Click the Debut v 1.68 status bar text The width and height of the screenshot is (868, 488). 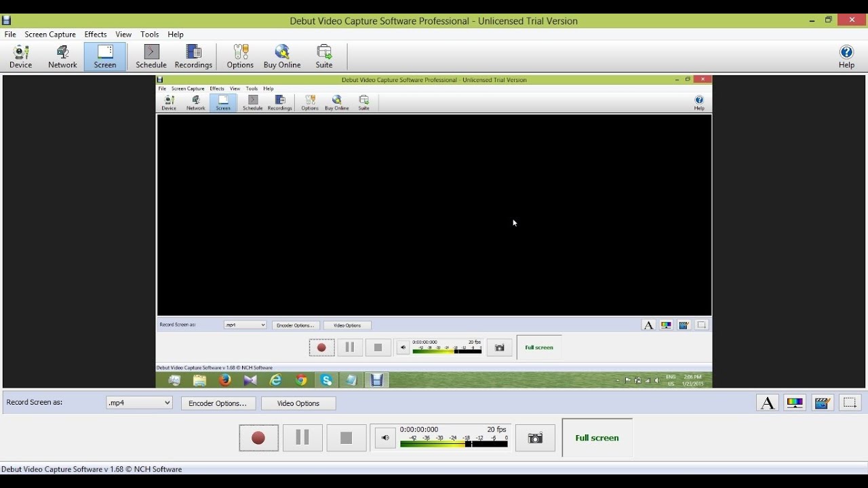pos(92,469)
